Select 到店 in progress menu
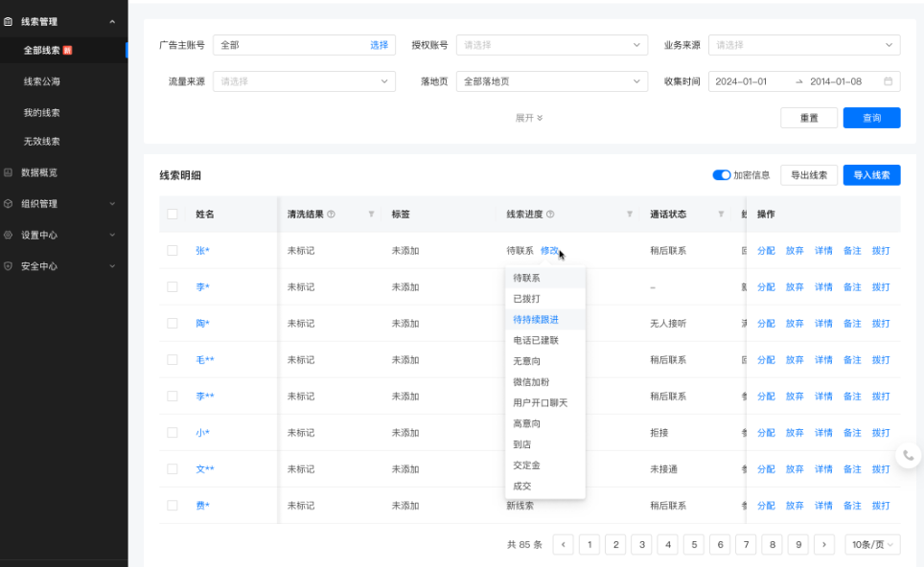This screenshot has width=924, height=567. (x=545, y=444)
